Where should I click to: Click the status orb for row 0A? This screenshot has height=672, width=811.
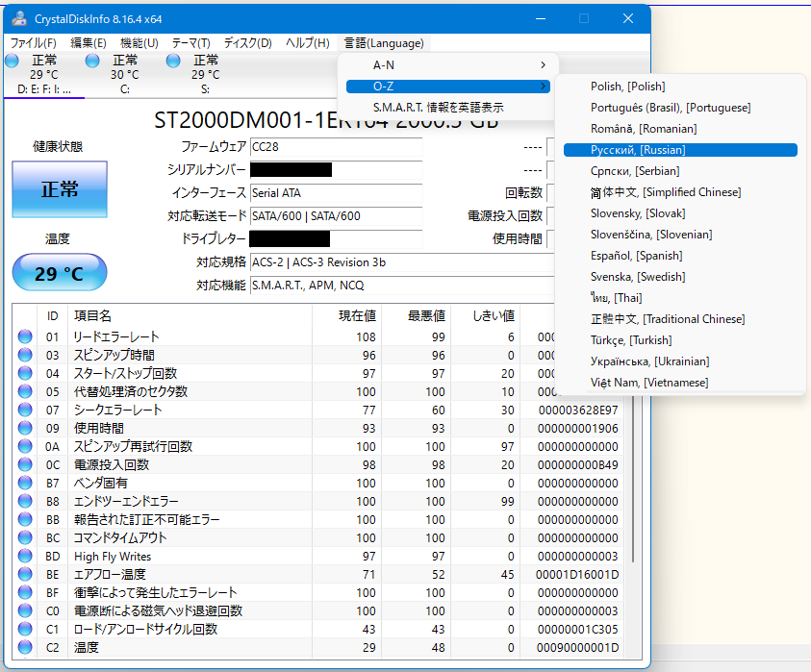[25, 446]
